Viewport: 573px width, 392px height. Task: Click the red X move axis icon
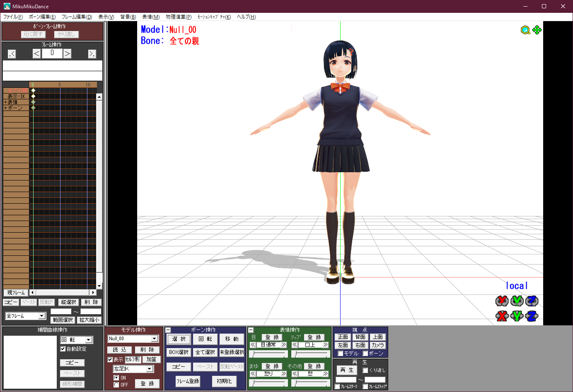click(x=502, y=316)
